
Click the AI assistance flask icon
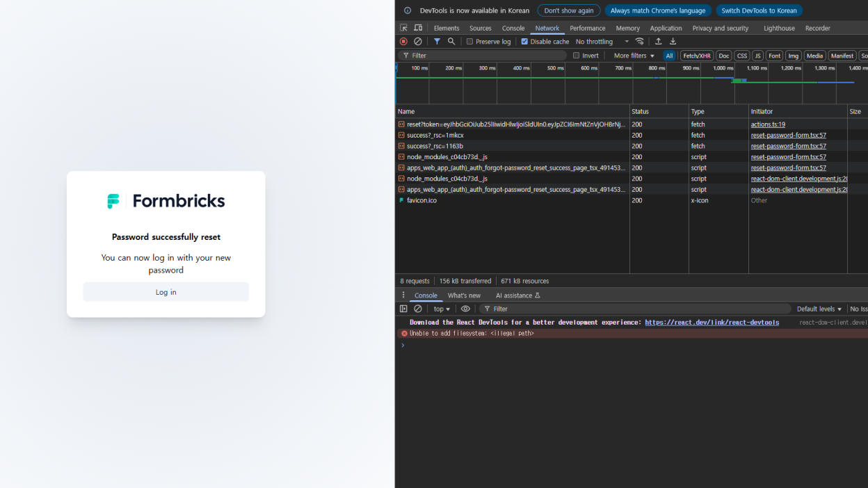point(537,295)
